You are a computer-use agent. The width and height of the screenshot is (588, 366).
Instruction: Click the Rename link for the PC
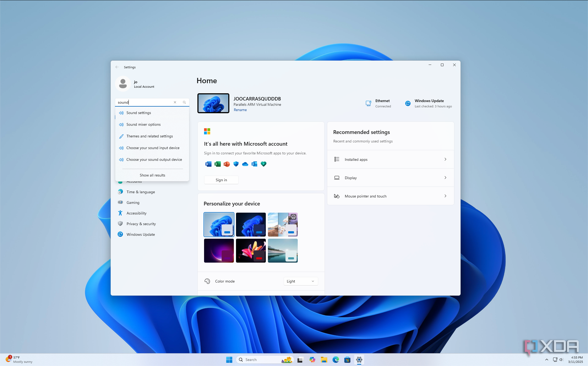(x=240, y=110)
